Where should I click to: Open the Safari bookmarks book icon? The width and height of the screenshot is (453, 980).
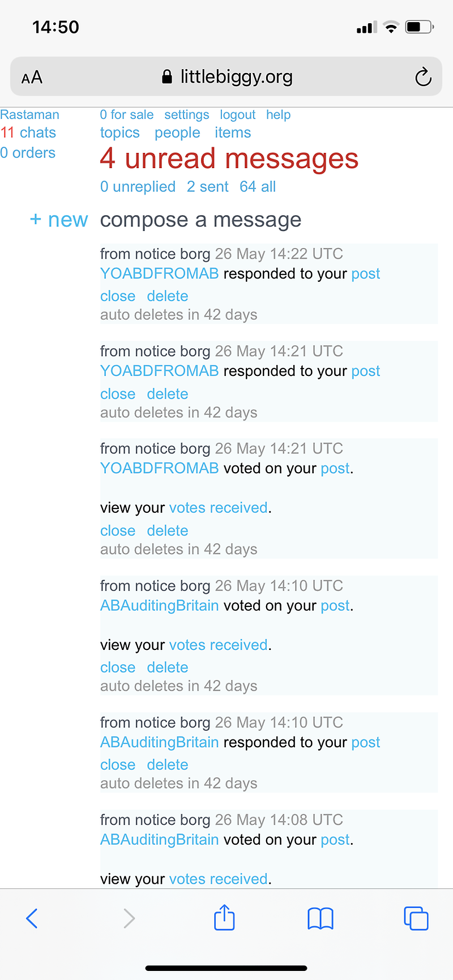(x=320, y=918)
